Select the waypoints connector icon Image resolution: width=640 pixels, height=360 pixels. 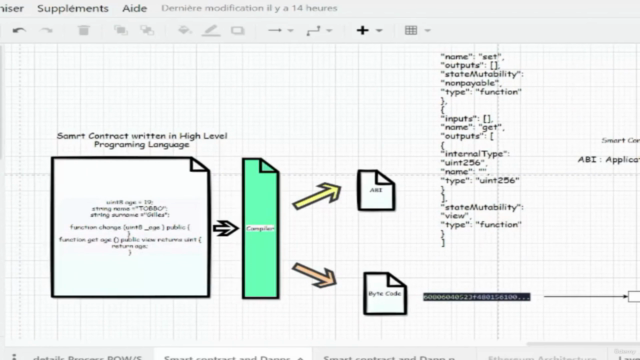[313, 31]
